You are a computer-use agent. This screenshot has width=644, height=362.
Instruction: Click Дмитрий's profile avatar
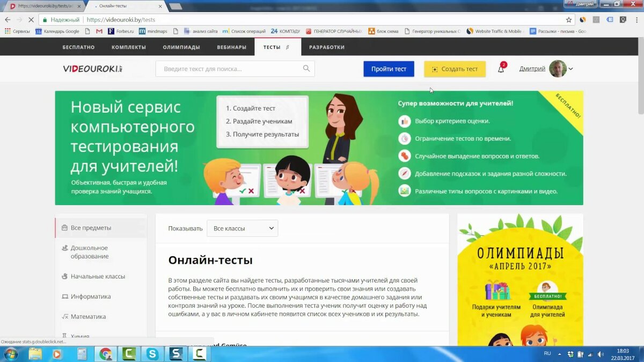click(558, 69)
